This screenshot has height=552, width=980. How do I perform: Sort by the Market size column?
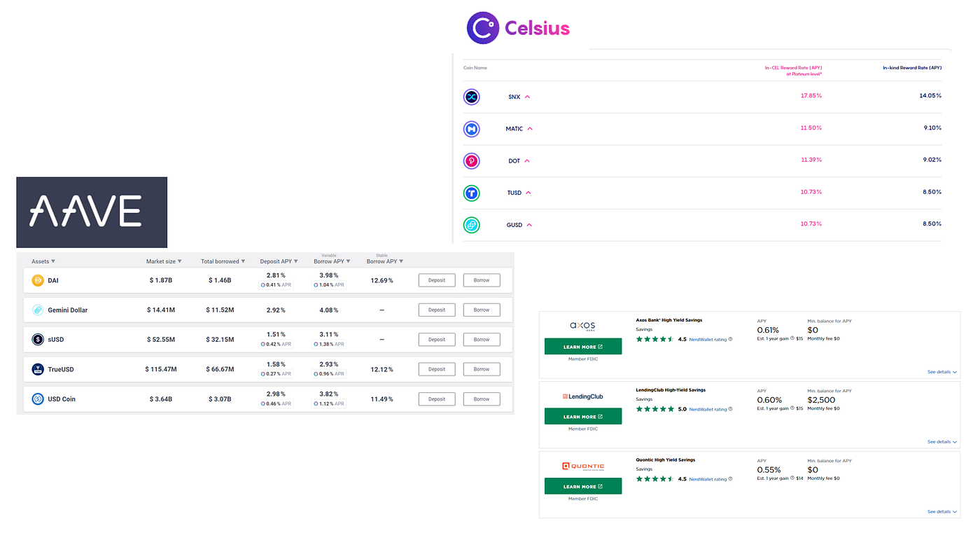[164, 261]
